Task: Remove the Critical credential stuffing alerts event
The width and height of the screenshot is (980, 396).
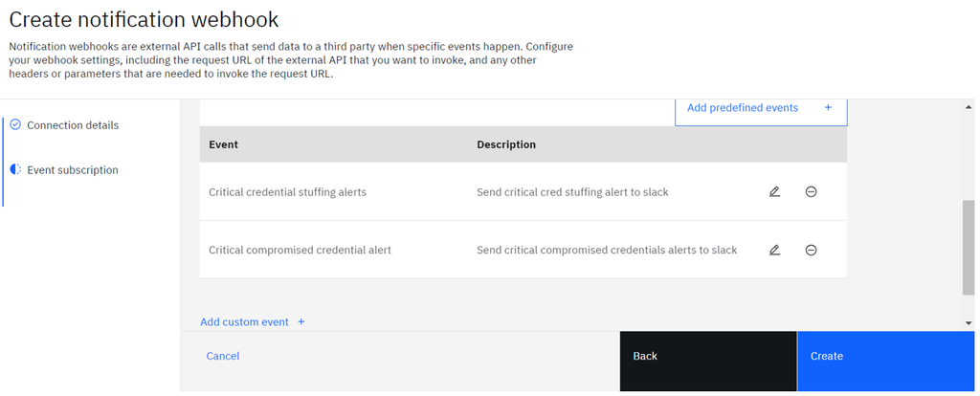Action: coord(811,191)
